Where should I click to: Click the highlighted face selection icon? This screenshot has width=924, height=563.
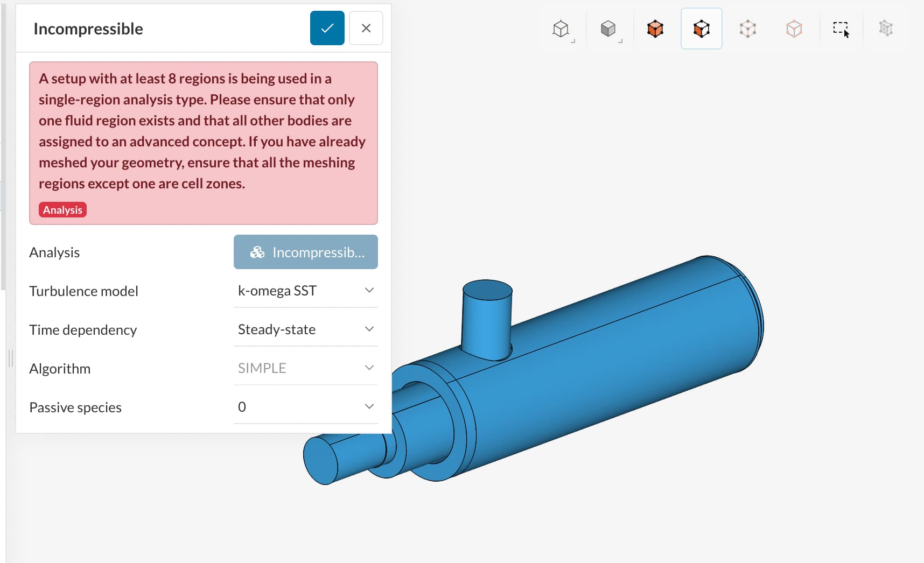coord(701,29)
